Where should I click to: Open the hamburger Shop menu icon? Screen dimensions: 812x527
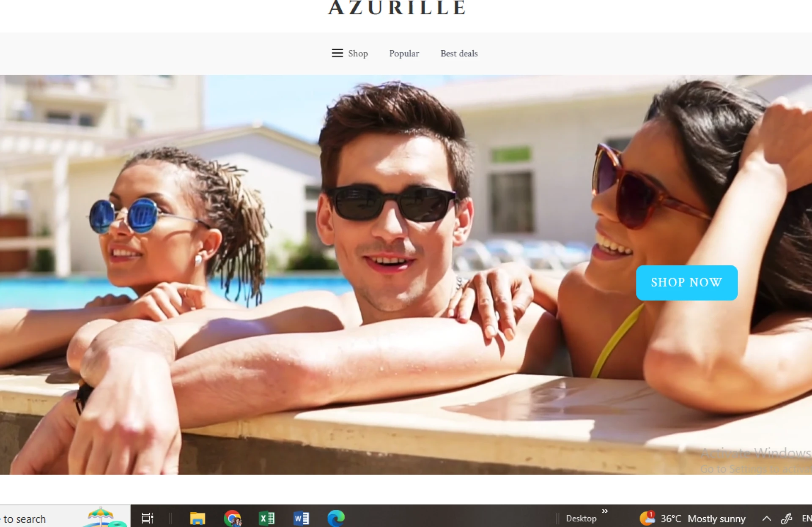(337, 53)
